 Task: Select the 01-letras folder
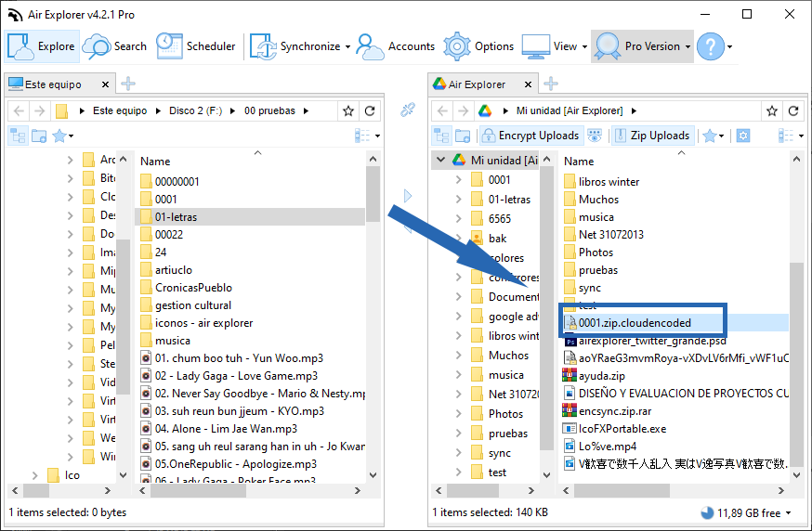[250, 217]
